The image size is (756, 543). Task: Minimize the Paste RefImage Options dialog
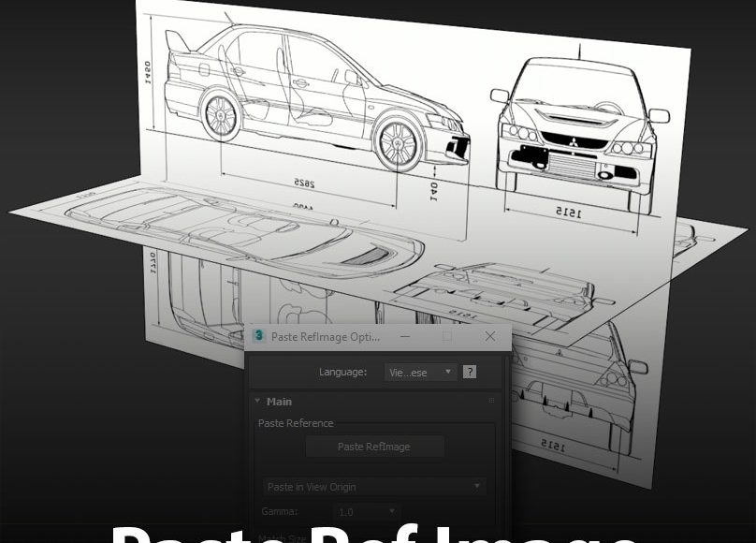coord(403,336)
